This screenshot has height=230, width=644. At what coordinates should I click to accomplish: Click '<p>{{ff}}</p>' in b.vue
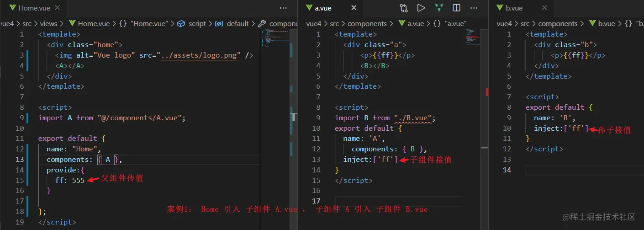[578, 55]
